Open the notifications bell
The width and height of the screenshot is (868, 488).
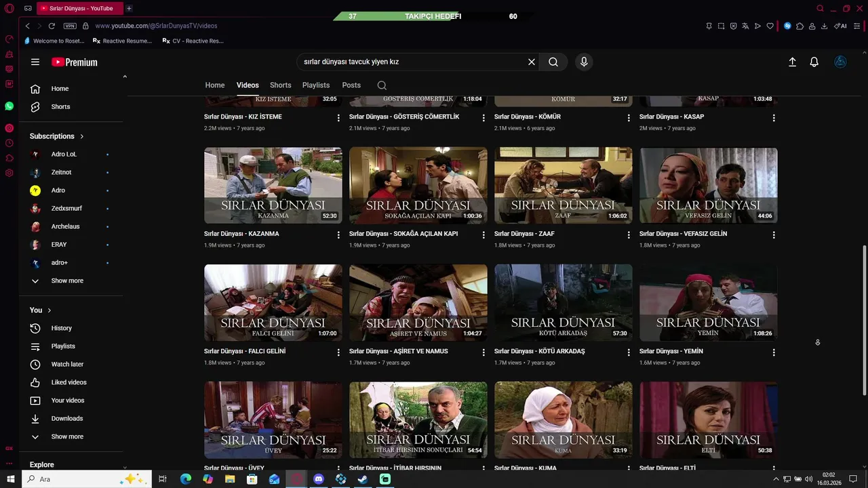tap(814, 62)
